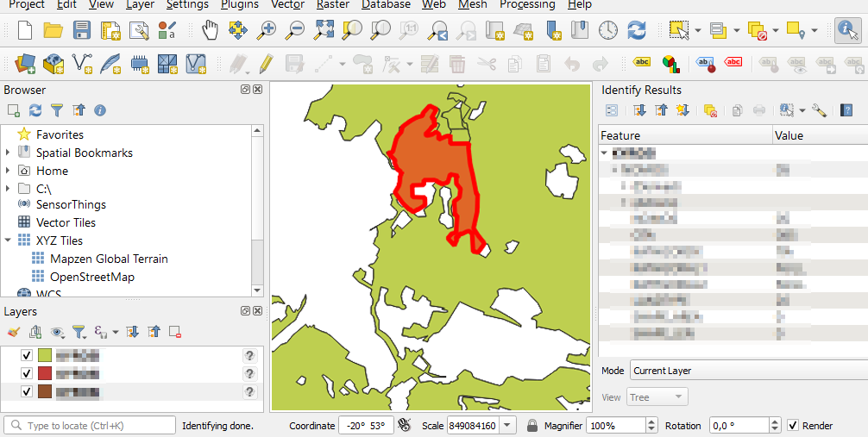Select OpenStreetMap in the Browser tree

pyautogui.click(x=92, y=277)
